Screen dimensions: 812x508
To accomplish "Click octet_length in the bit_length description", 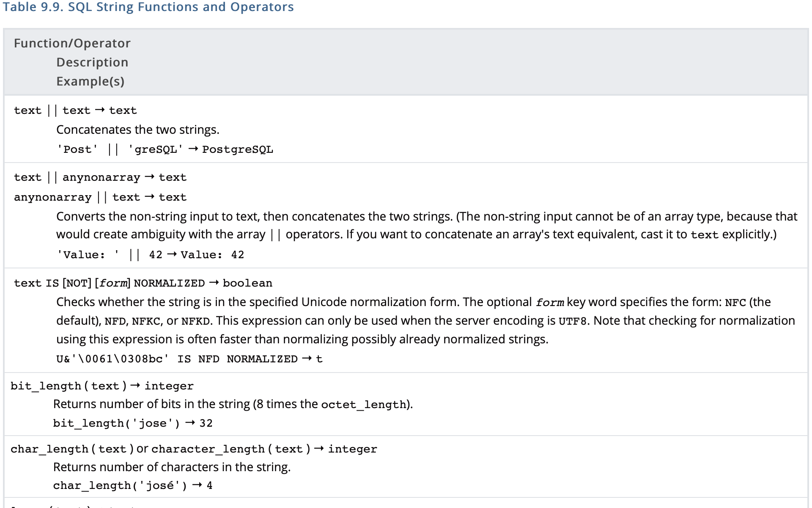I will click(363, 405).
